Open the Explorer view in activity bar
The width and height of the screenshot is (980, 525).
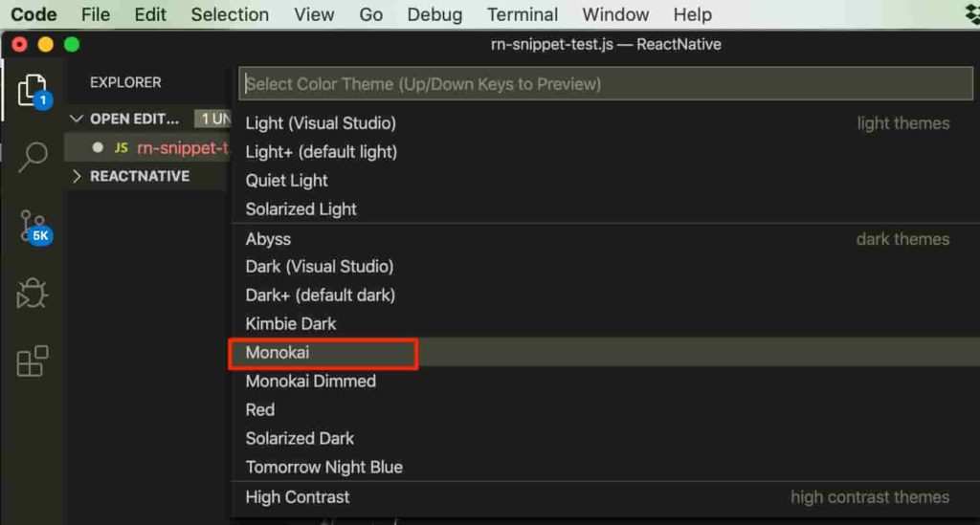pos(33,91)
